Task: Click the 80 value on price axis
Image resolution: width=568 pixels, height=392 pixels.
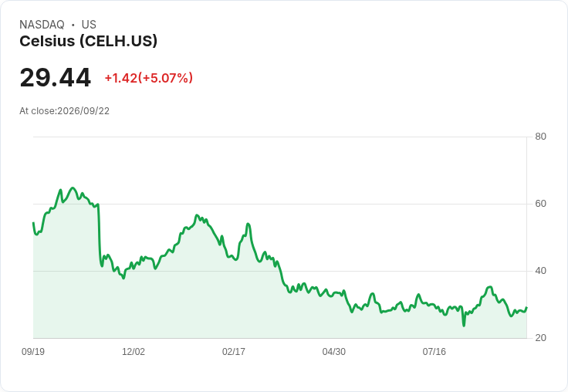Action: (x=540, y=137)
